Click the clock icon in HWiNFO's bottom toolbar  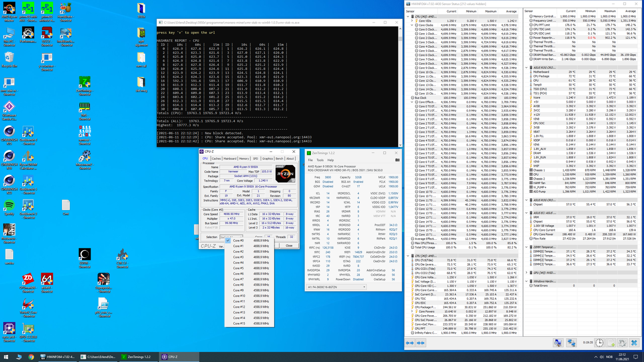click(599, 342)
